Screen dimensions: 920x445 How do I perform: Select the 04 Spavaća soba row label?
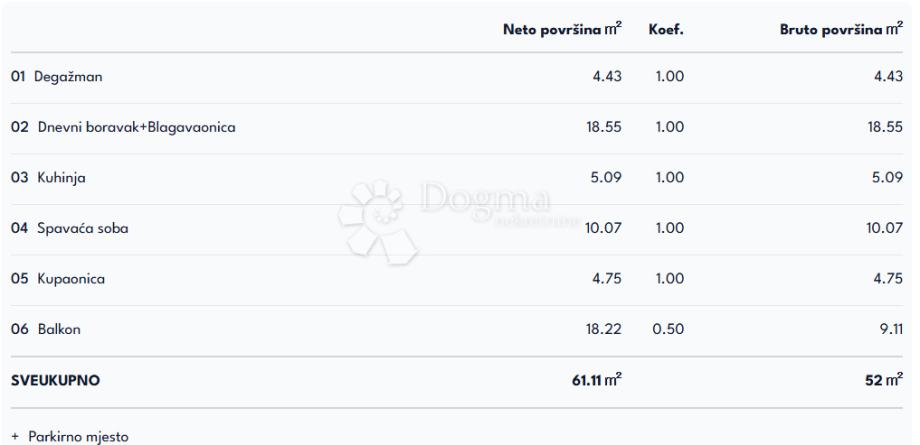(70, 228)
